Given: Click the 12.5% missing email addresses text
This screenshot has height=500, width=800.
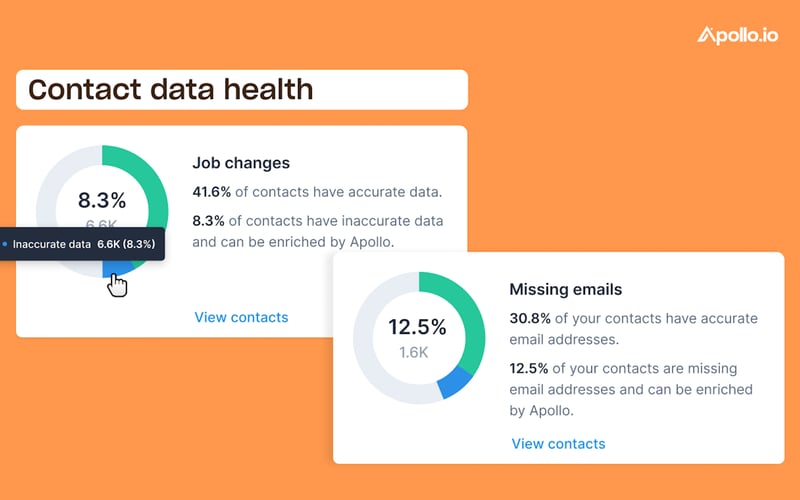Looking at the screenshot, I should (631, 389).
